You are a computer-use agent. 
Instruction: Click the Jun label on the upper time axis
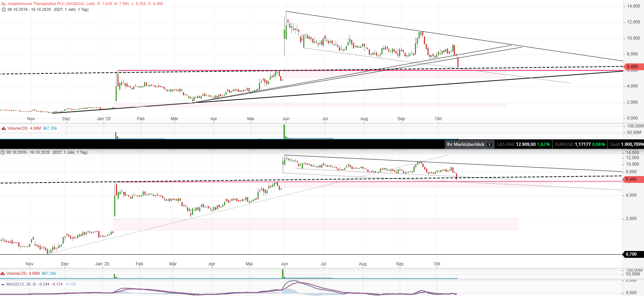coord(286,119)
